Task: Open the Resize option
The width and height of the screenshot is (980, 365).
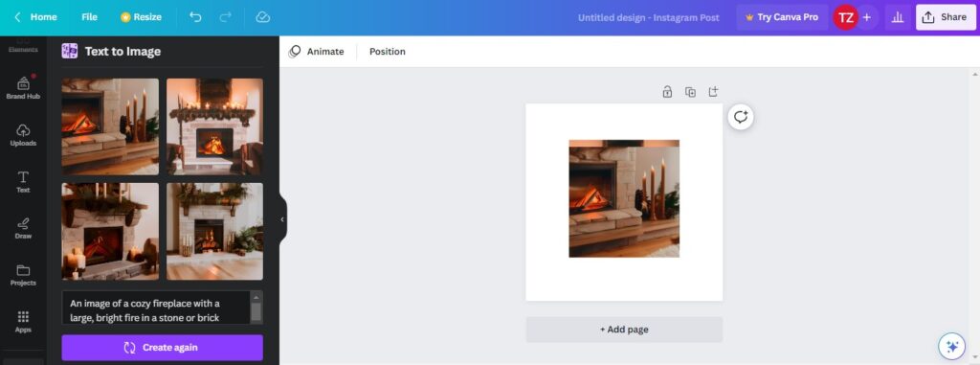Action: (142, 17)
